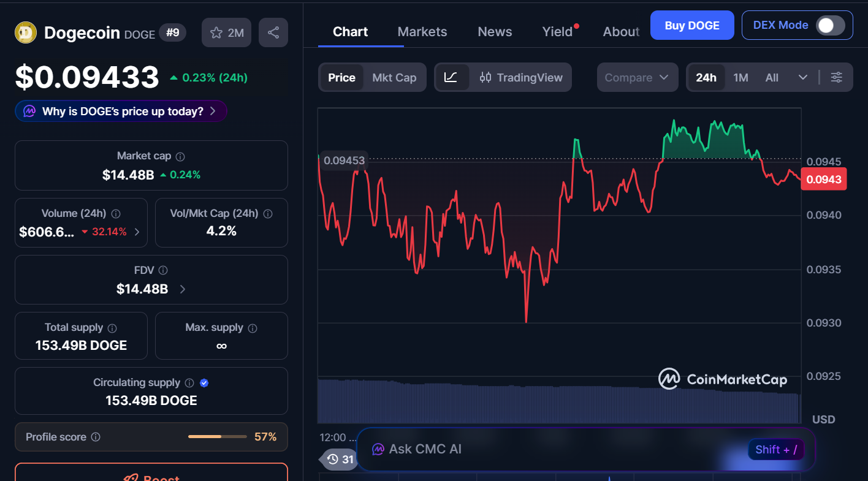The image size is (868, 481).
Task: Open the Compare dropdown
Action: 637,77
